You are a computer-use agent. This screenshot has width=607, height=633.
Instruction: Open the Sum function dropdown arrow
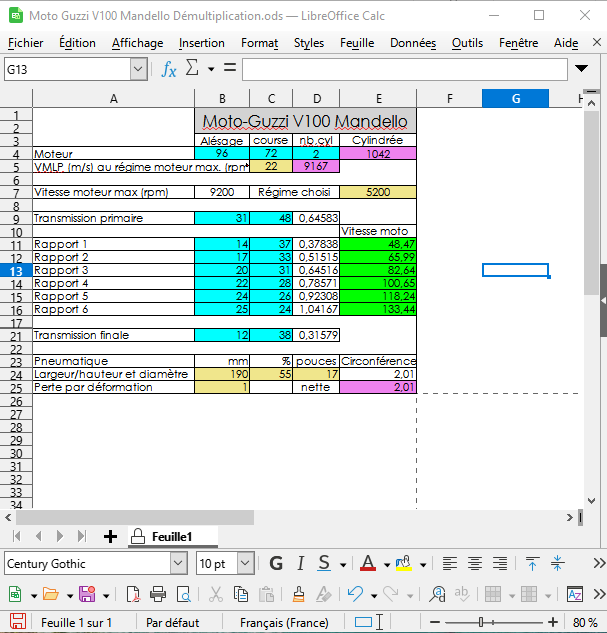click(211, 69)
